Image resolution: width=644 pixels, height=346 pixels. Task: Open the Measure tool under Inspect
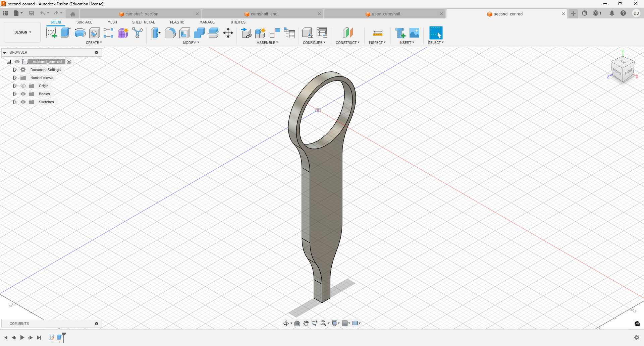click(x=377, y=33)
